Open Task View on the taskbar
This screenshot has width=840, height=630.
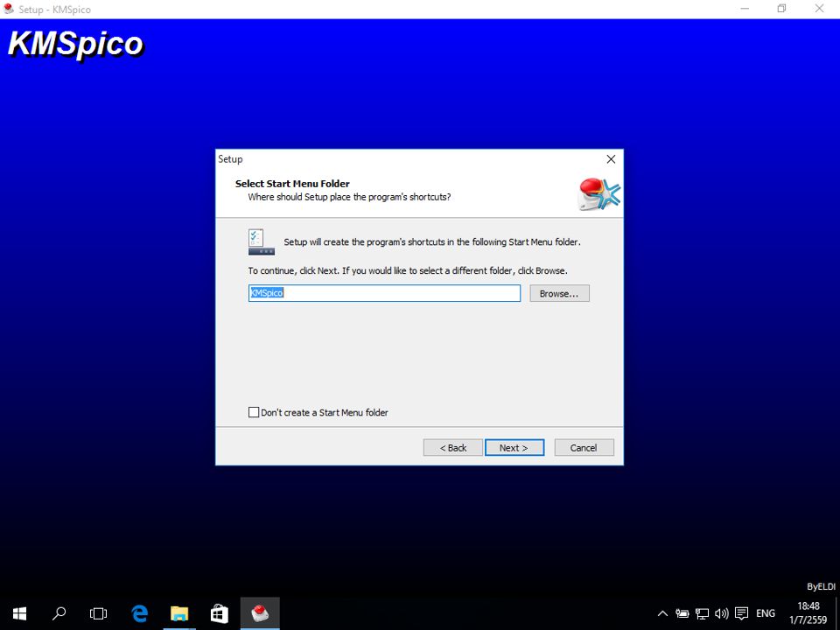click(x=99, y=613)
